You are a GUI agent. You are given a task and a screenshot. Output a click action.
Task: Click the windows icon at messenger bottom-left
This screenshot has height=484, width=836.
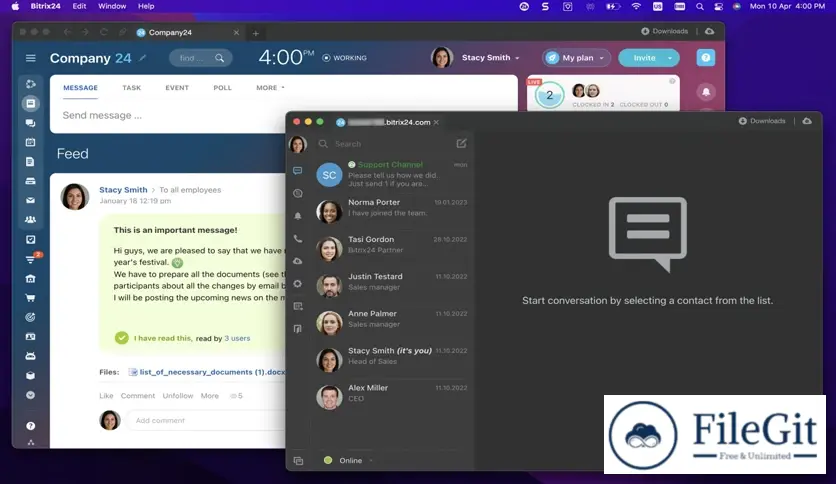[x=298, y=461]
